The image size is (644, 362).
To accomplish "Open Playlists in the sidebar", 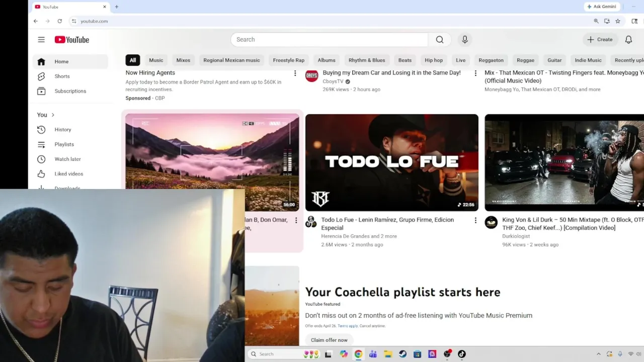I will 70,144.
